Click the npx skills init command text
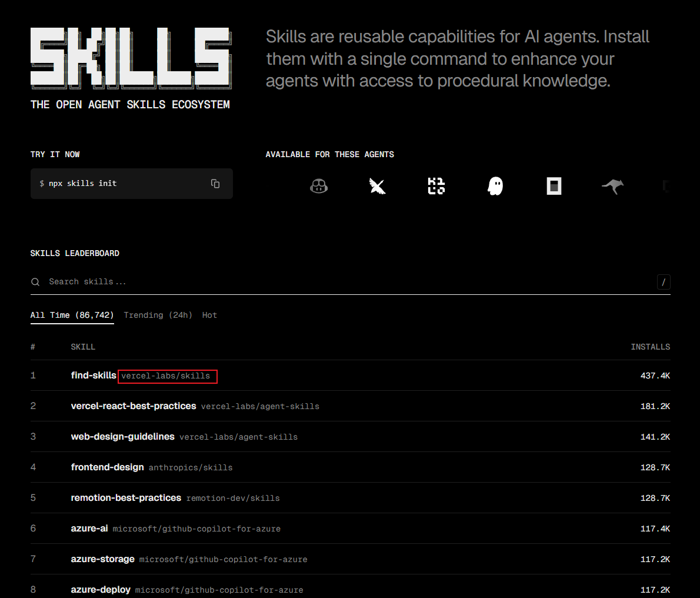The image size is (700, 598). click(82, 183)
